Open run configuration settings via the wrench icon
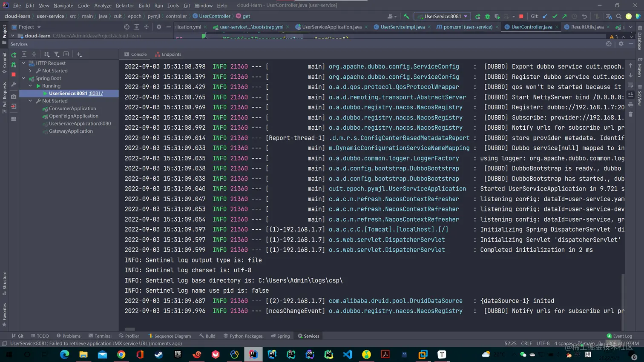The height and width of the screenshot is (362, 644). click(x=14, y=85)
